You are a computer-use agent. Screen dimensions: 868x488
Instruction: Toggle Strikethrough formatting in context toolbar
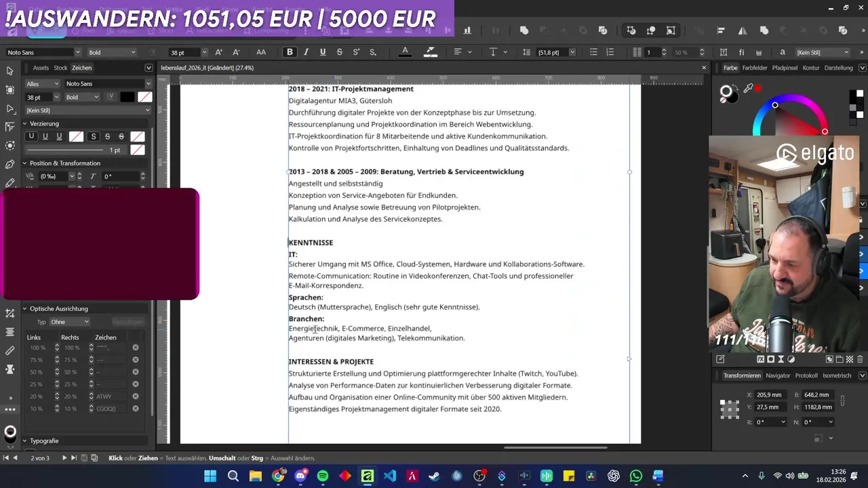tap(339, 52)
